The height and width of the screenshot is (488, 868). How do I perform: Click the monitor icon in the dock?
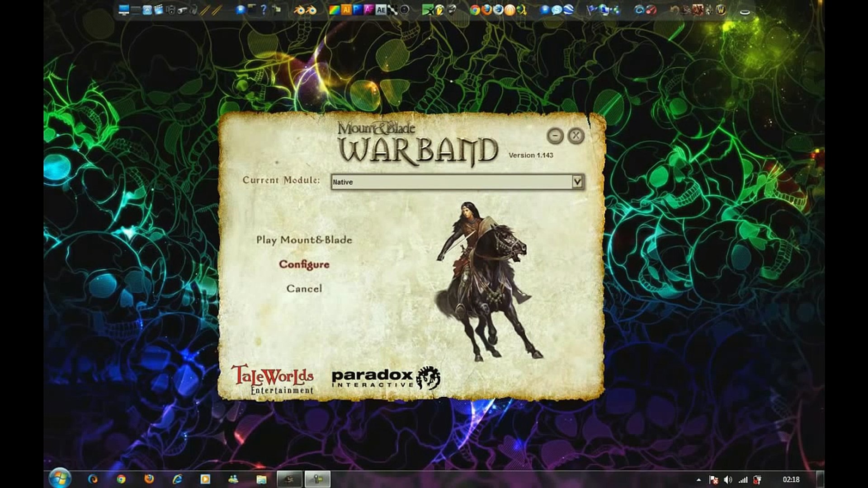click(x=124, y=9)
